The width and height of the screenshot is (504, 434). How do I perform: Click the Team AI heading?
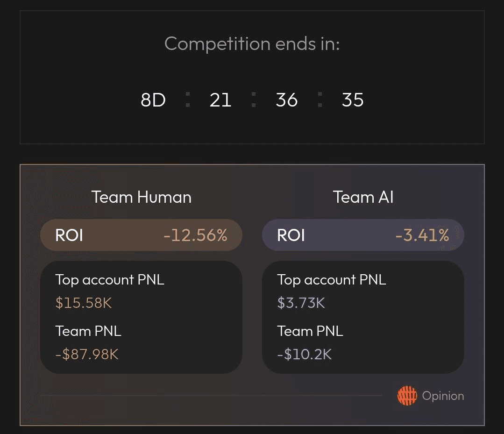(x=363, y=197)
